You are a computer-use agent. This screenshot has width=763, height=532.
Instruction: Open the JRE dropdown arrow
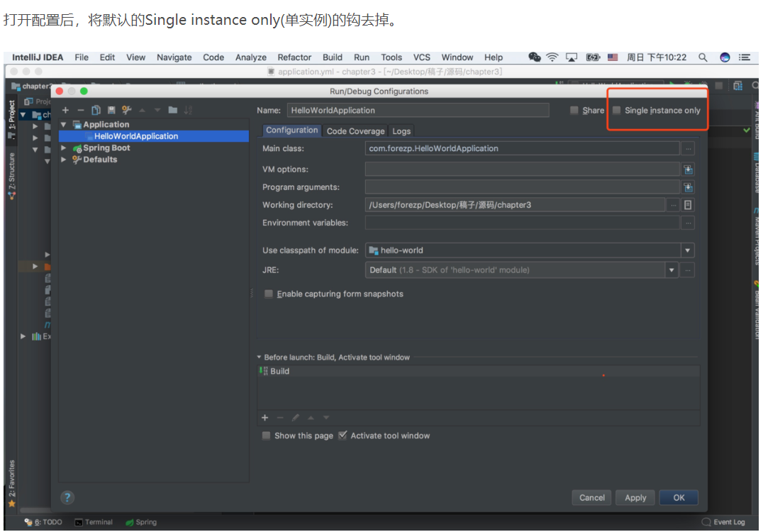click(x=672, y=270)
